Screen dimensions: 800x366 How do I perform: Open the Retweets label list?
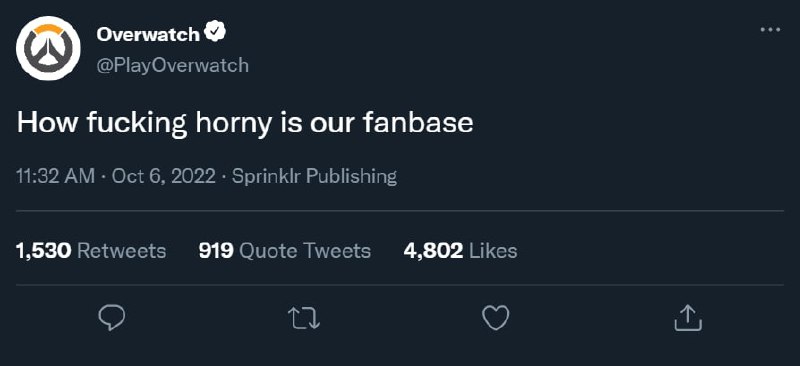[121, 251]
